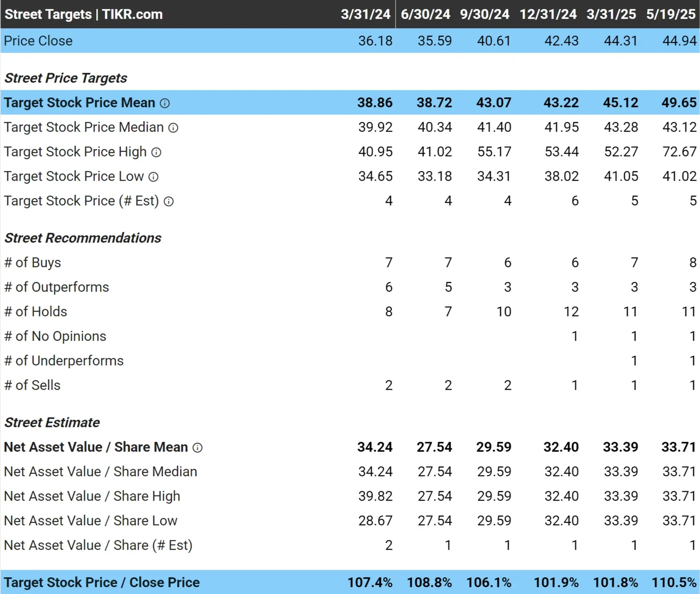The width and height of the screenshot is (700, 594).
Task: Click the # of Holds row label
Action: [x=36, y=312]
